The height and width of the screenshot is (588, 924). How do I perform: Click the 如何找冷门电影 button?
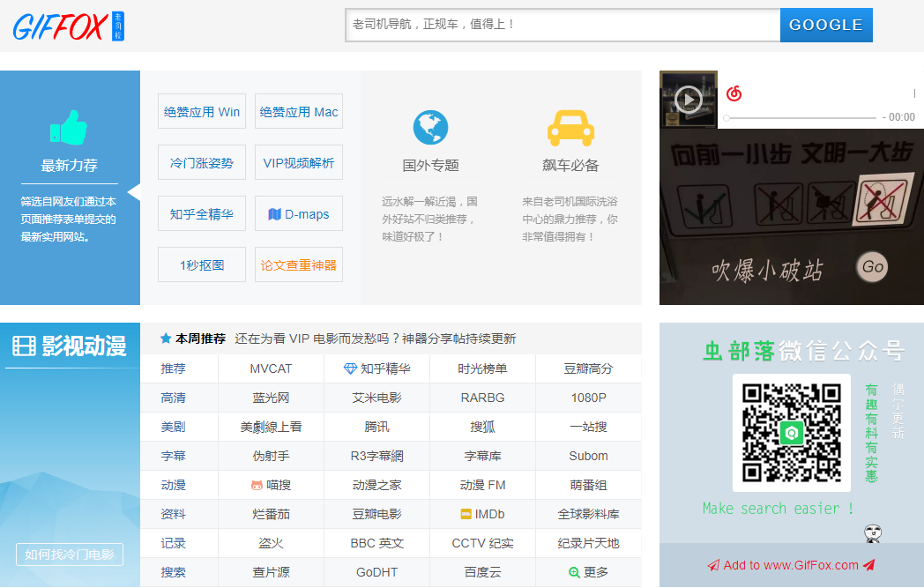tap(70, 555)
